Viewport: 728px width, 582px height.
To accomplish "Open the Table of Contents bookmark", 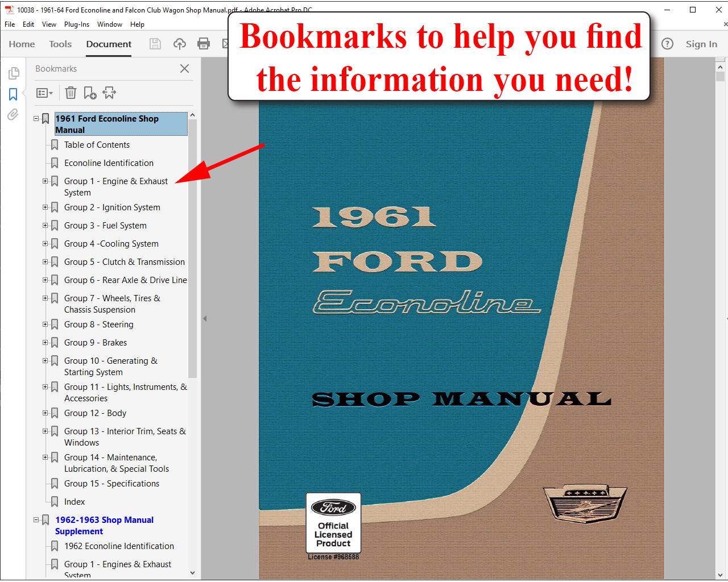I will point(97,145).
